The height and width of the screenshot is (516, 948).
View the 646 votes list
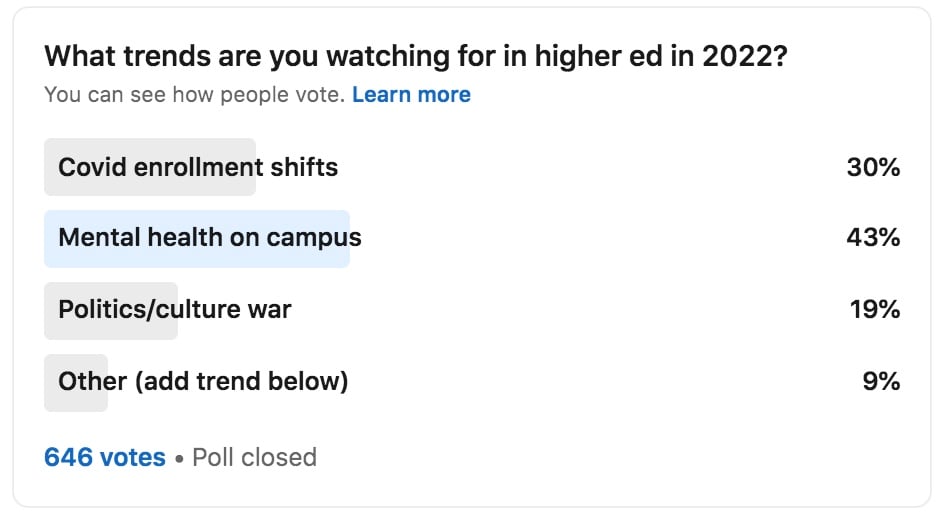105,457
